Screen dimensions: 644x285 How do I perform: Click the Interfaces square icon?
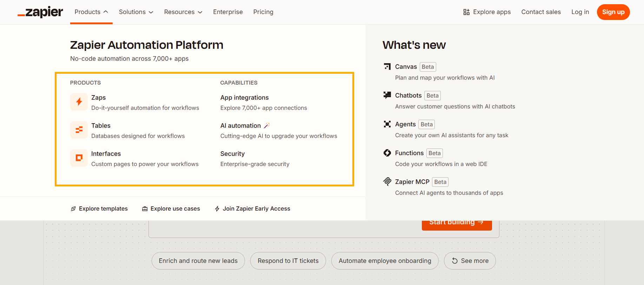pos(79,158)
